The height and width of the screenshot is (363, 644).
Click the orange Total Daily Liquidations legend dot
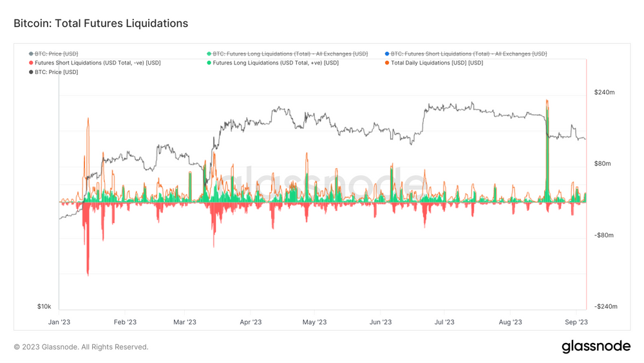(x=386, y=63)
